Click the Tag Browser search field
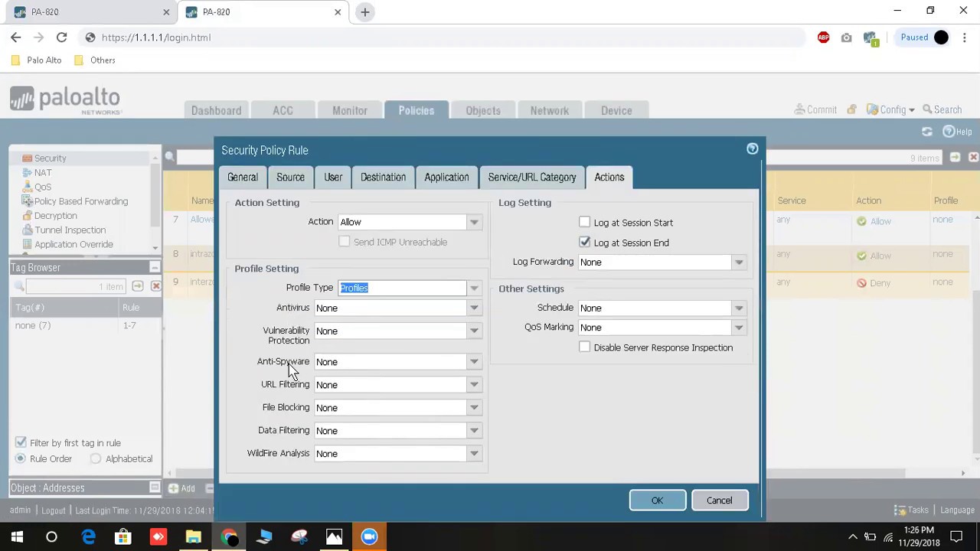 [76, 286]
